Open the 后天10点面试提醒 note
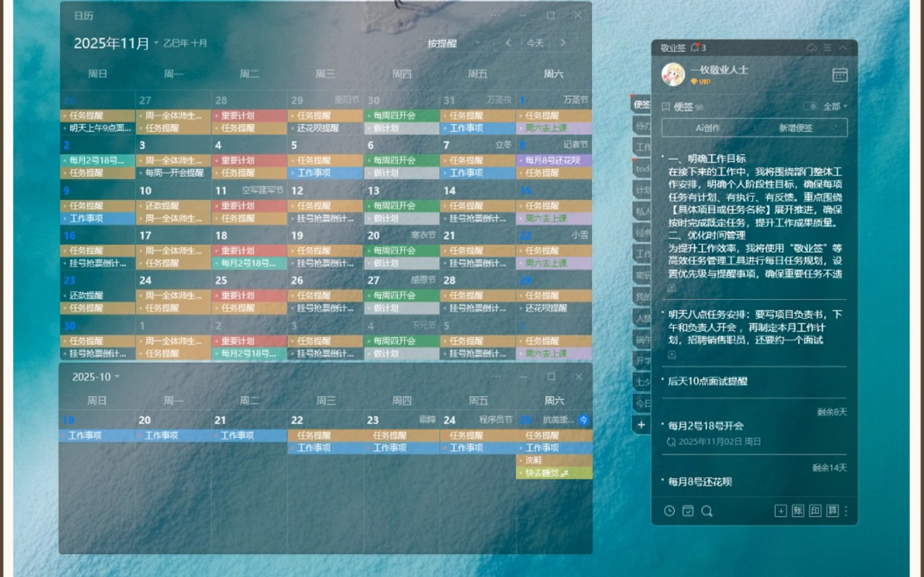 [708, 381]
